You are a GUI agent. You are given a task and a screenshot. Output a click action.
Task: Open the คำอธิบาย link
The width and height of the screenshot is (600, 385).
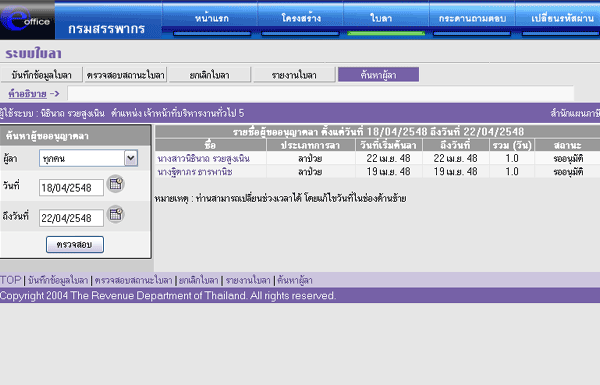(x=28, y=93)
